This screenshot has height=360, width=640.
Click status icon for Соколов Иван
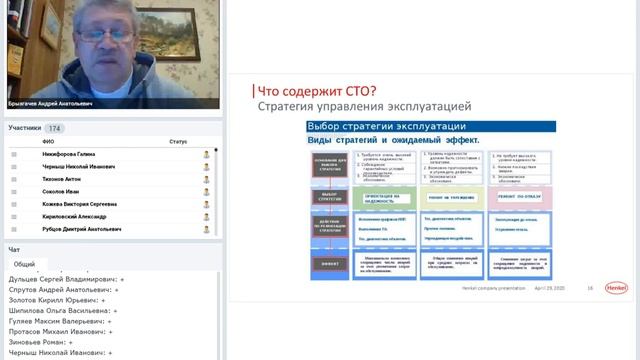coord(207,192)
